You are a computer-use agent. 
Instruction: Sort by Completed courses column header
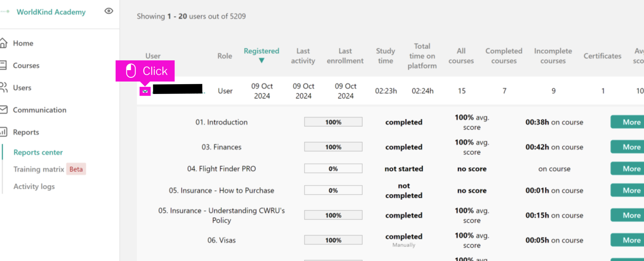click(x=504, y=56)
